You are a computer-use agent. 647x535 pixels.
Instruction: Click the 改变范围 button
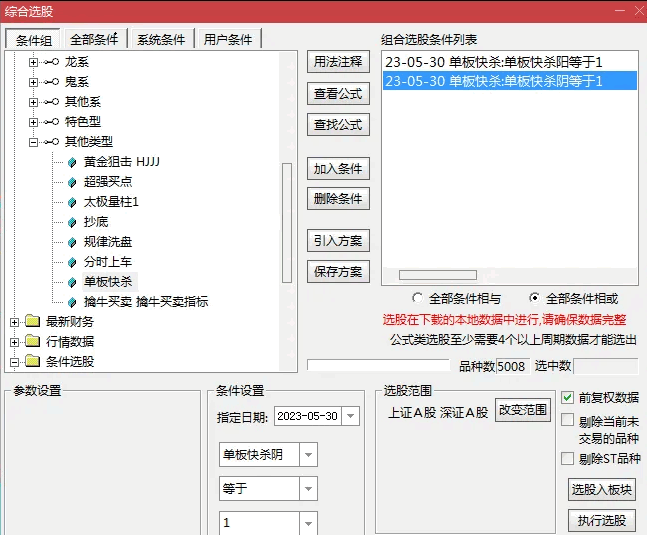click(x=523, y=410)
